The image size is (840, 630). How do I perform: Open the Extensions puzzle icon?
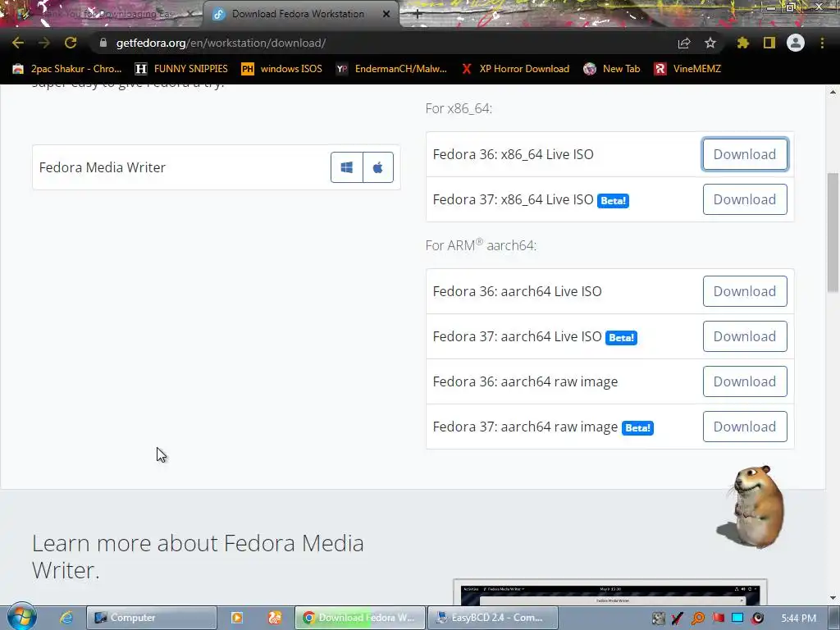(742, 43)
